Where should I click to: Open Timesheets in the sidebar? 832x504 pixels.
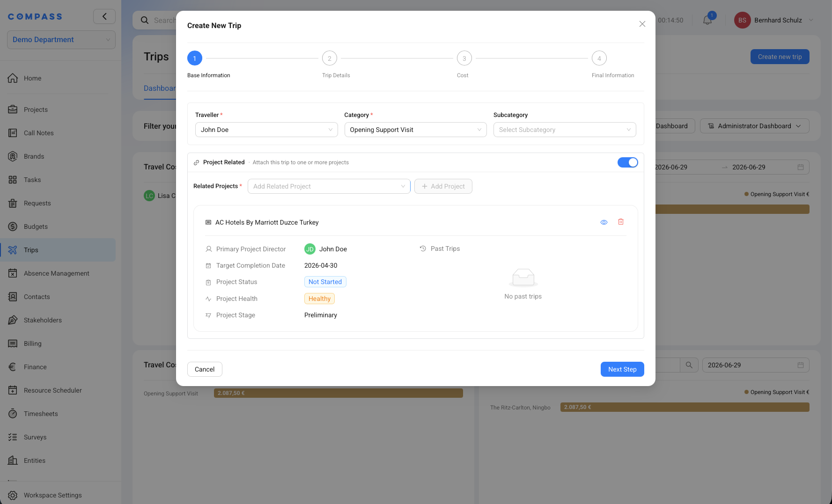click(x=58, y=414)
